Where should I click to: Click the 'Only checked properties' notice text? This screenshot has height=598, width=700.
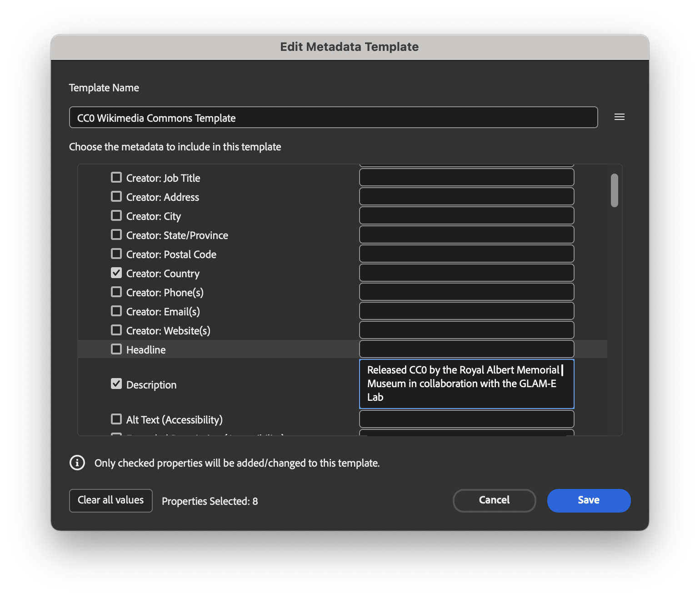[237, 463]
